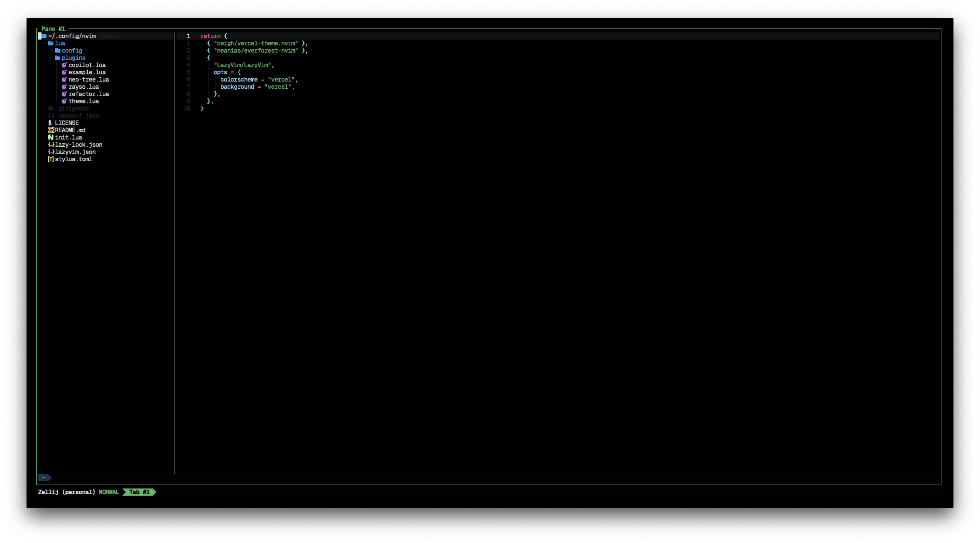Click the JSON icon beside lazy-lock.json
Image resolution: width=980 pixels, height=543 pixels.
coord(51,145)
